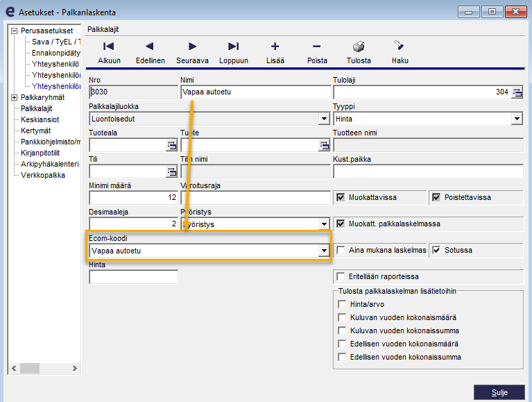532x402 pixels.
Task: Toggle the Sotussa checkbox
Action: 436,250
